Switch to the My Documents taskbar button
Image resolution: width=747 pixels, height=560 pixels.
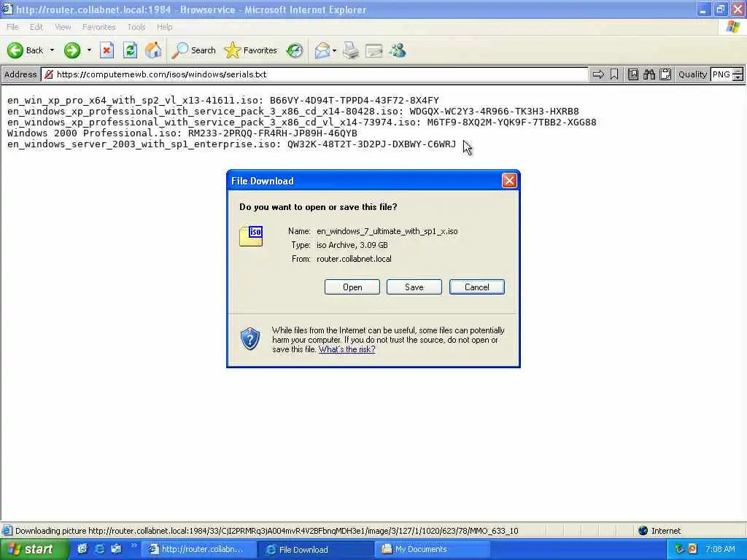click(x=433, y=550)
